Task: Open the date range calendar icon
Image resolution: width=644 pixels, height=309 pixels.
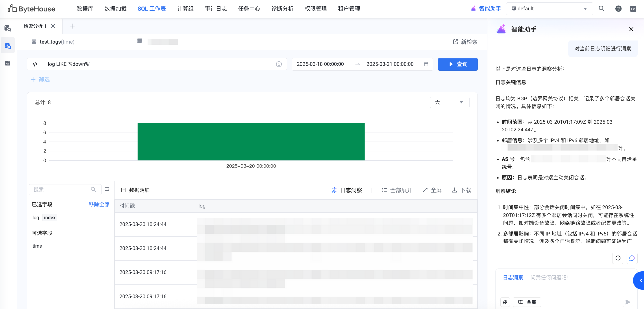Action: click(x=426, y=64)
